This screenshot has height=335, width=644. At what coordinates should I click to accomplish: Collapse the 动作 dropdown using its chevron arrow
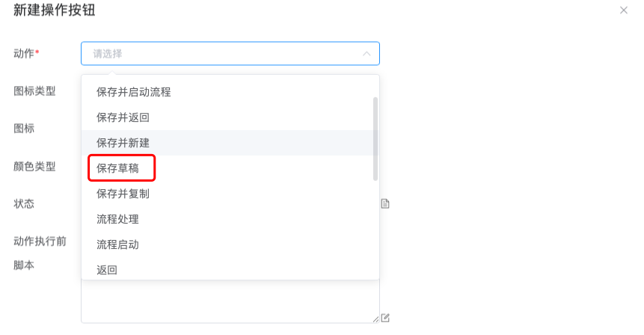click(x=367, y=54)
